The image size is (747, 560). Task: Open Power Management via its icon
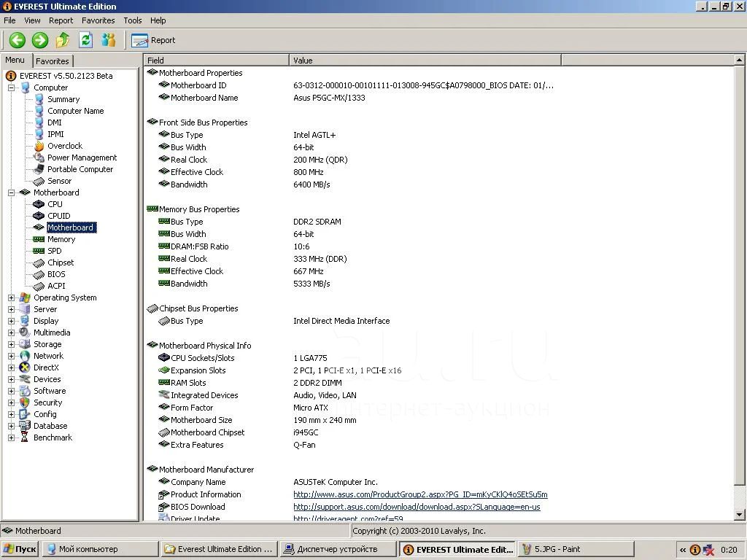39,157
